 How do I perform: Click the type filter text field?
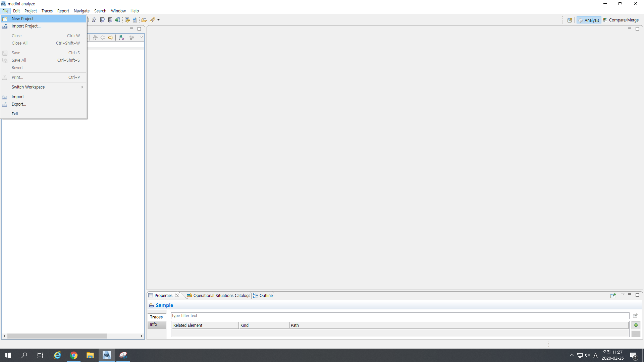tap(399, 316)
